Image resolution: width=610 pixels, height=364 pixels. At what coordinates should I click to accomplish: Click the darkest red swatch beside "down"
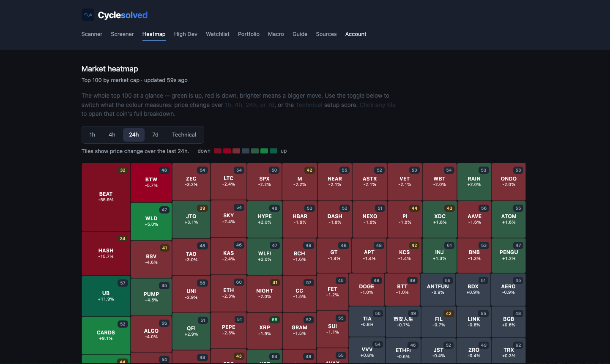click(218, 151)
